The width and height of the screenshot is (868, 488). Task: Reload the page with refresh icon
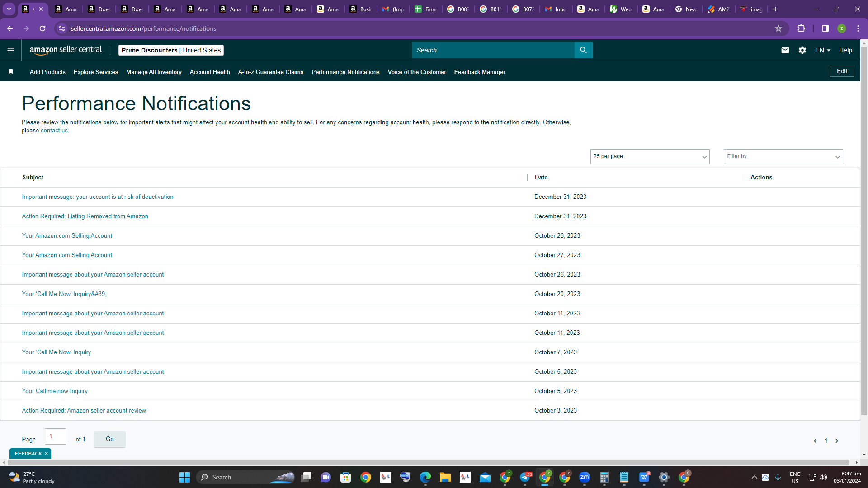coord(42,28)
